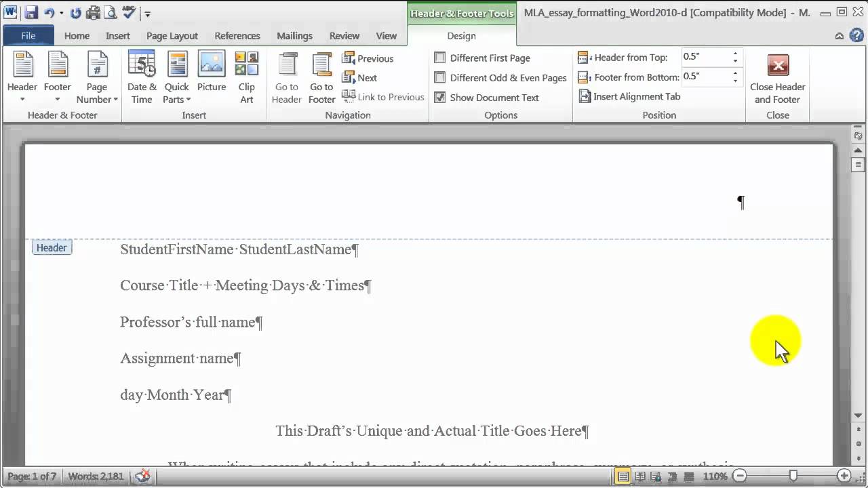The height and width of the screenshot is (488, 868).
Task: Switch to the View tab
Action: pos(387,36)
